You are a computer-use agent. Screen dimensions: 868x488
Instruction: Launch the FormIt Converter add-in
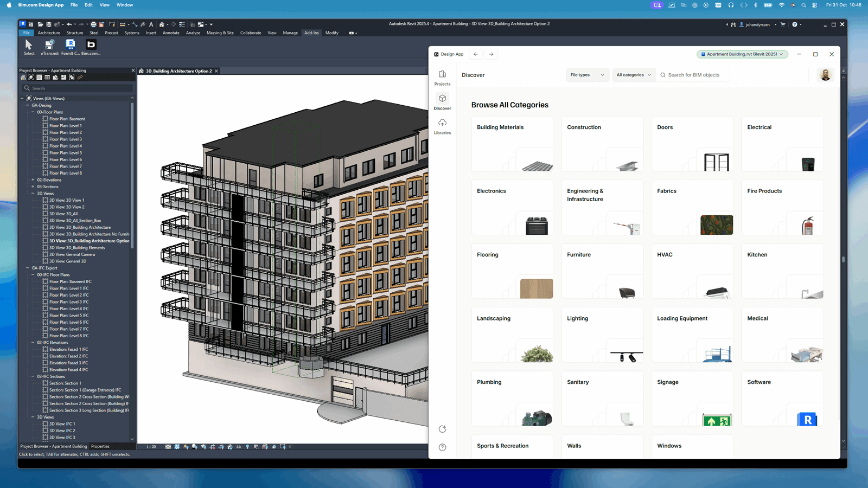tap(70, 48)
